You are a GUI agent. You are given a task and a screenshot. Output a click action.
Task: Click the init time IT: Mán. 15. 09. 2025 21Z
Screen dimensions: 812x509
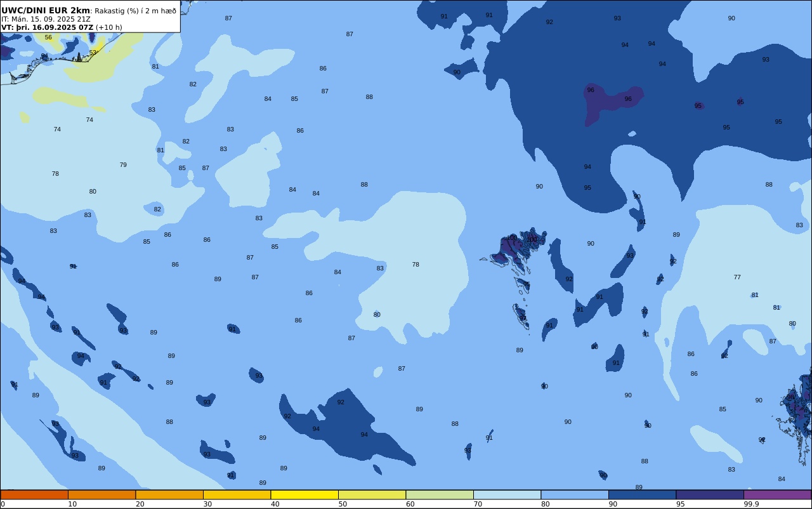pos(46,19)
